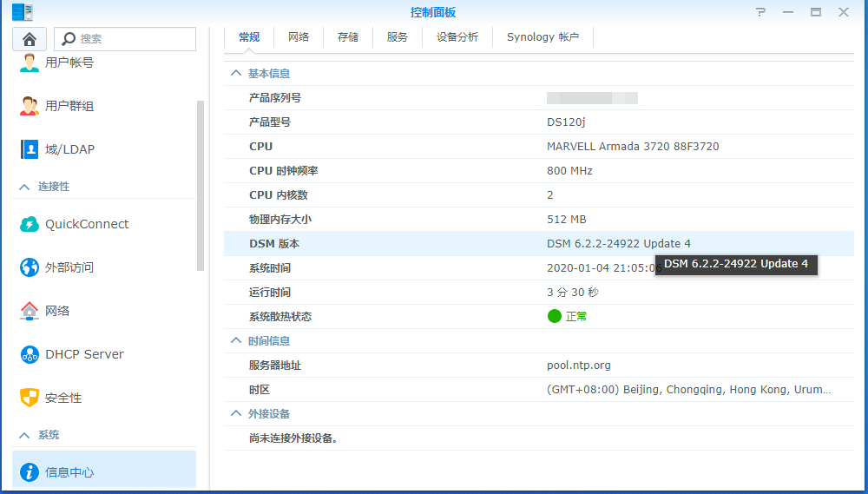The height and width of the screenshot is (494, 868).
Task: Open the Network (网络) house icon in sidebar
Action: [x=30, y=311]
